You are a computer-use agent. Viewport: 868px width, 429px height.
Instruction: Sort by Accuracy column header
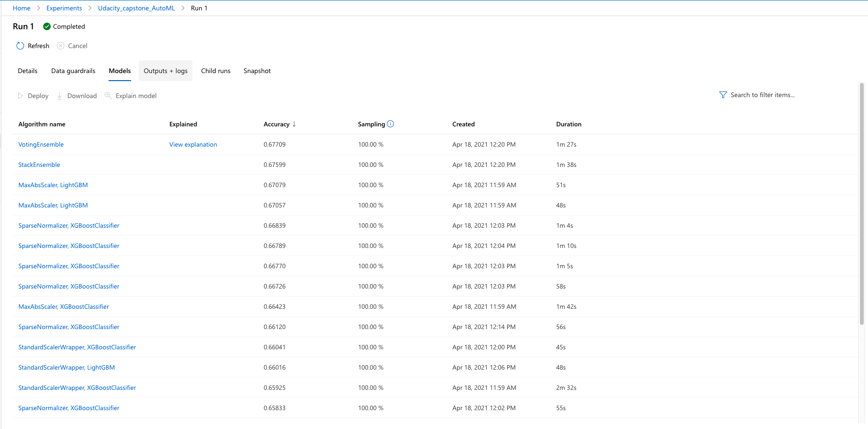(276, 124)
